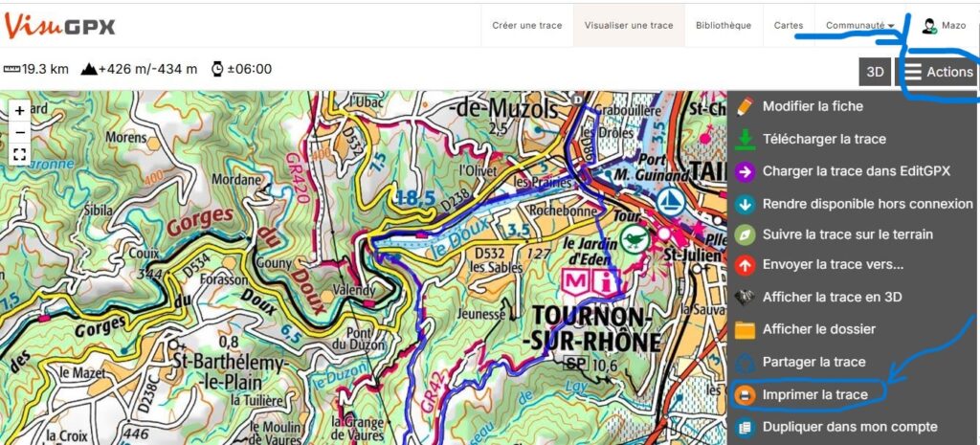This screenshot has height=445, width=980.
Task: Open the Mazo user account menu
Action: click(x=944, y=26)
